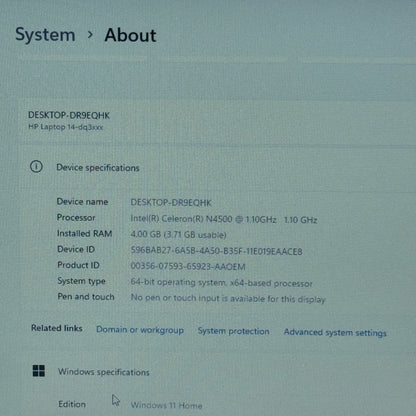416x416 pixels.
Task: Click the Windows logo specifications icon
Action: [39, 370]
